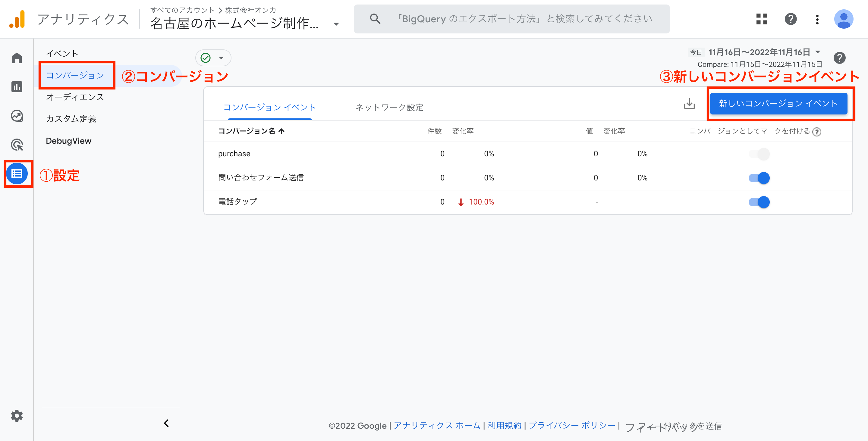
Task: Click the Compare 11月15日 date text
Action: click(759, 64)
